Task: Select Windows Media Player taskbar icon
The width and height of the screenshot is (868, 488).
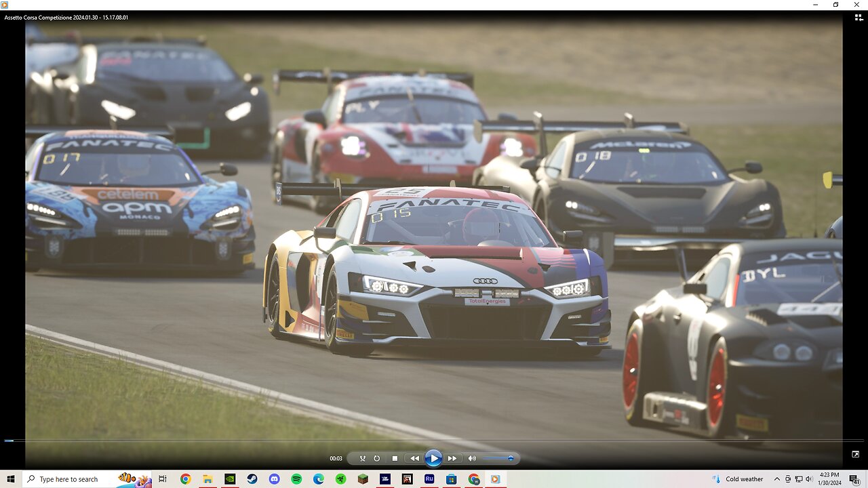Action: pyautogui.click(x=496, y=479)
